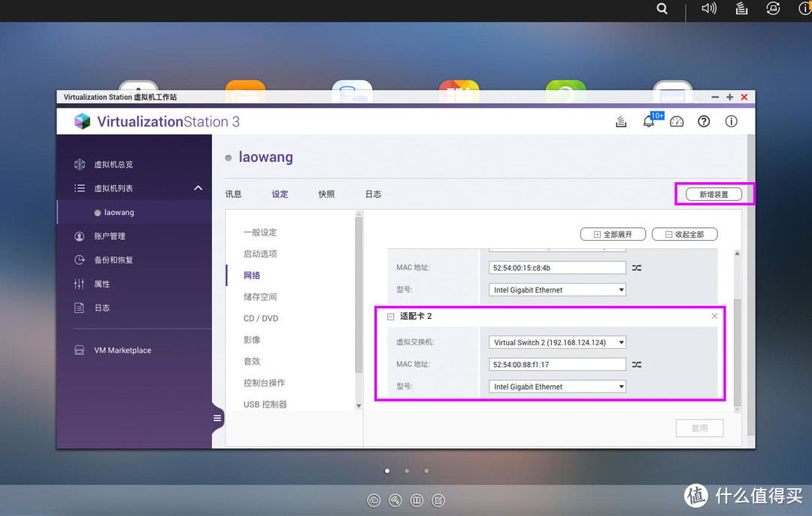Viewport: 812px width, 516px height.
Task: Select 控制台操作 in settings list
Action: point(265,383)
